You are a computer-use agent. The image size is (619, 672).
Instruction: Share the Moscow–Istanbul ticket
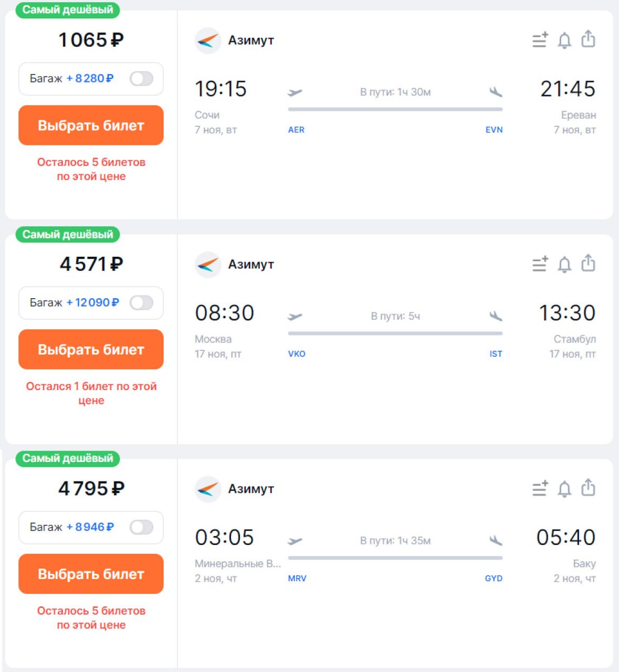[588, 263]
